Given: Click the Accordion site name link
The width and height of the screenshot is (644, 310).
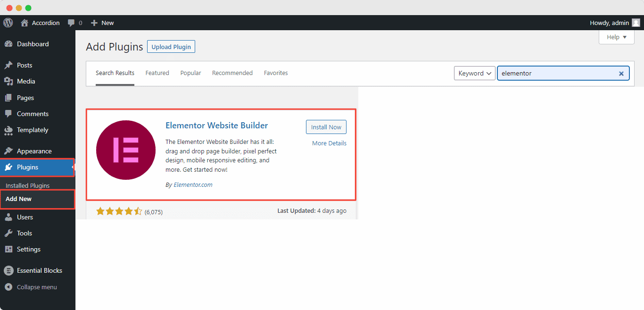Looking at the screenshot, I should pyautogui.click(x=46, y=23).
